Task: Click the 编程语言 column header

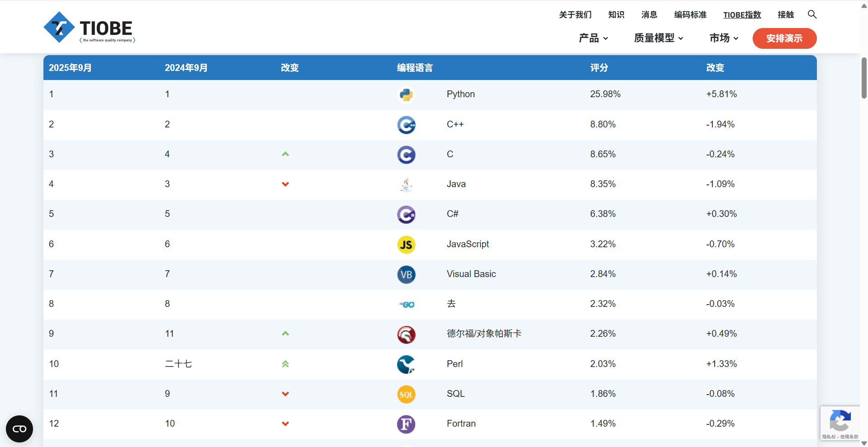Action: (x=415, y=68)
